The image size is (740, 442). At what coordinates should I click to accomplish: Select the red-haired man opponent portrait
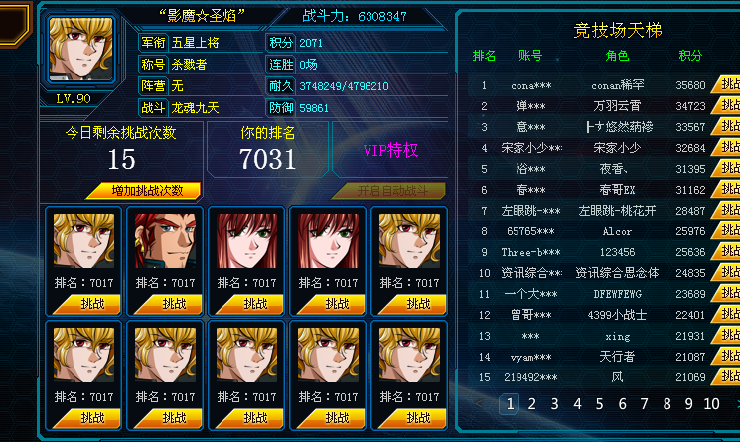[165, 241]
